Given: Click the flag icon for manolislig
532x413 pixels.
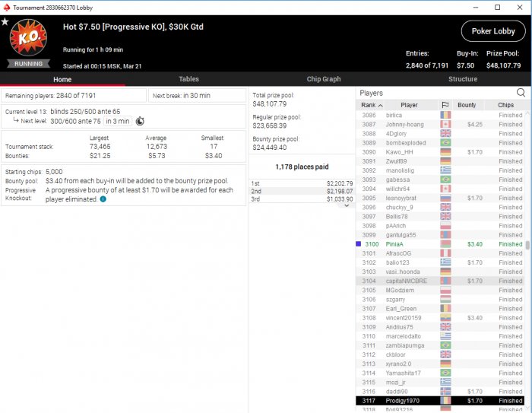Looking at the screenshot, I should pos(445,170).
